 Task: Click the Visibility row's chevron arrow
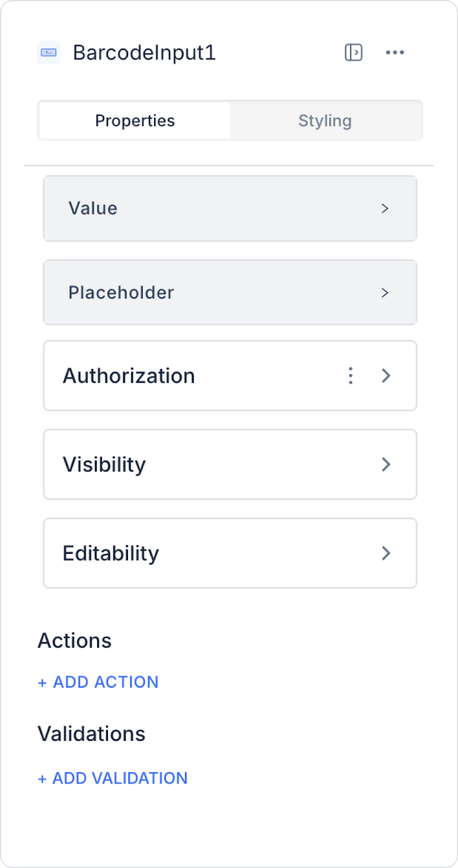(x=386, y=464)
